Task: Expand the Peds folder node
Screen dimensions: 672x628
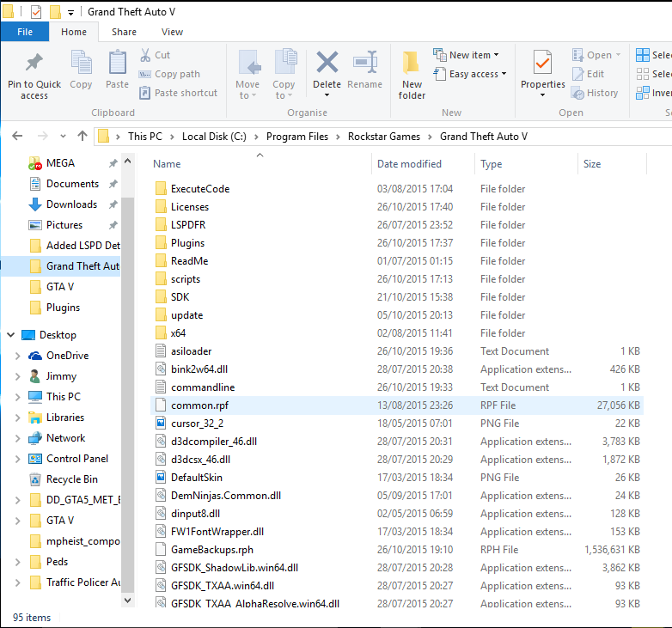Action: (17, 562)
